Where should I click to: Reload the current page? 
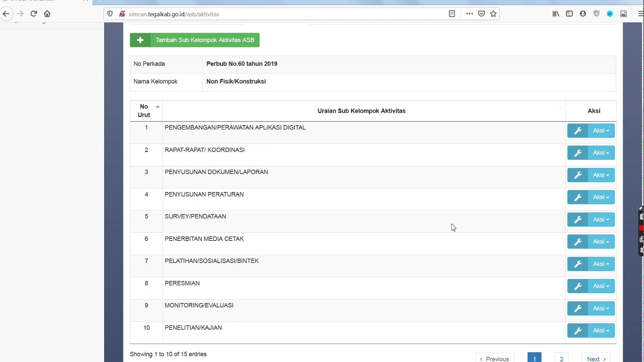pos(34,14)
